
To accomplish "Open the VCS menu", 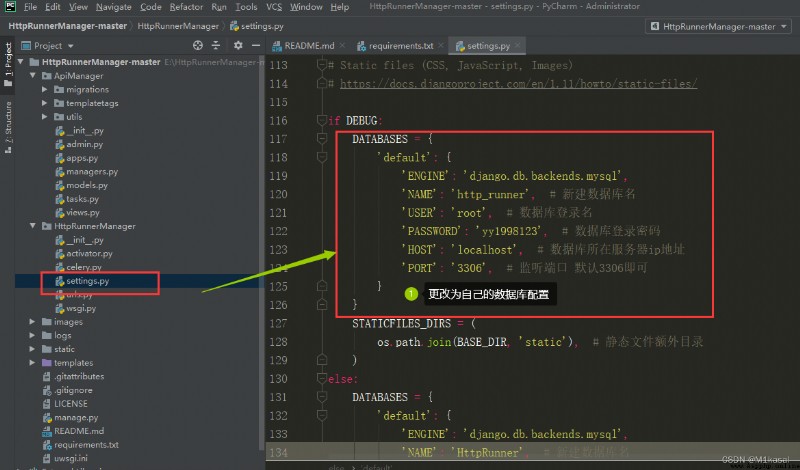I will tap(274, 7).
